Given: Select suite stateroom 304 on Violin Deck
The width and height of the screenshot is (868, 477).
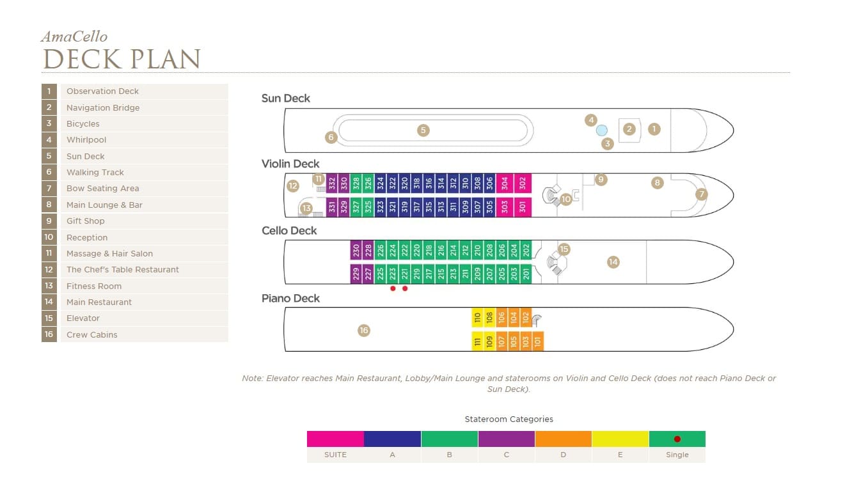Looking at the screenshot, I should (505, 184).
